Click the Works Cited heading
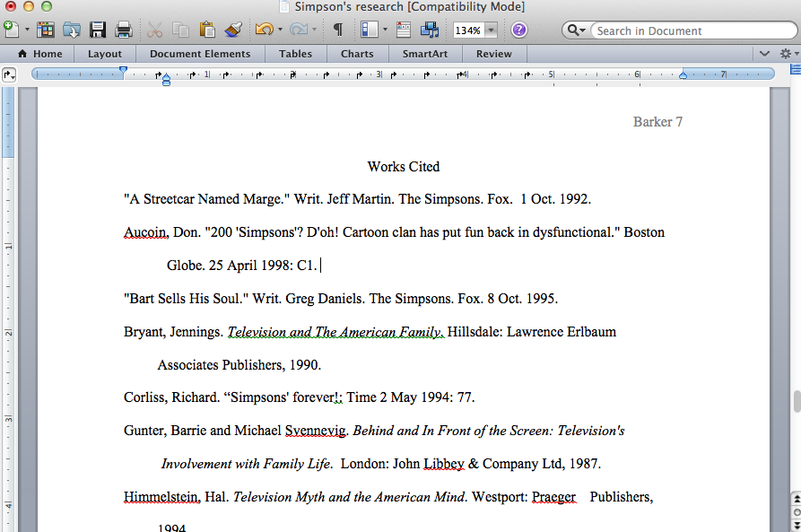This screenshot has height=532, width=801. pos(403,167)
